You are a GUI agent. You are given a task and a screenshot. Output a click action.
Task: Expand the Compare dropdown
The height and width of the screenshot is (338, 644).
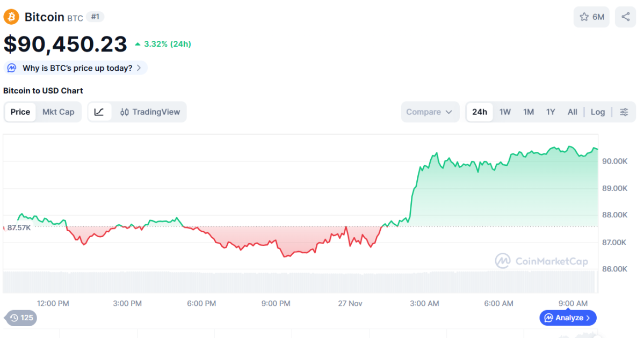(430, 112)
